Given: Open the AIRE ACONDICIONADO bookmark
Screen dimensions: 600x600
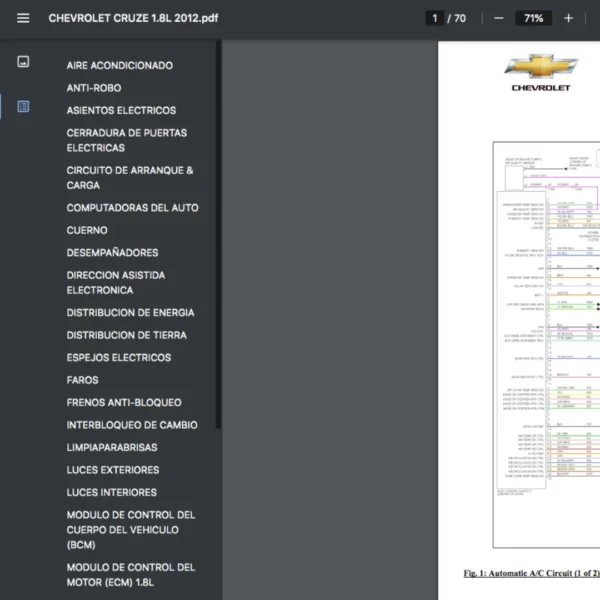Looking at the screenshot, I should click(x=119, y=66).
